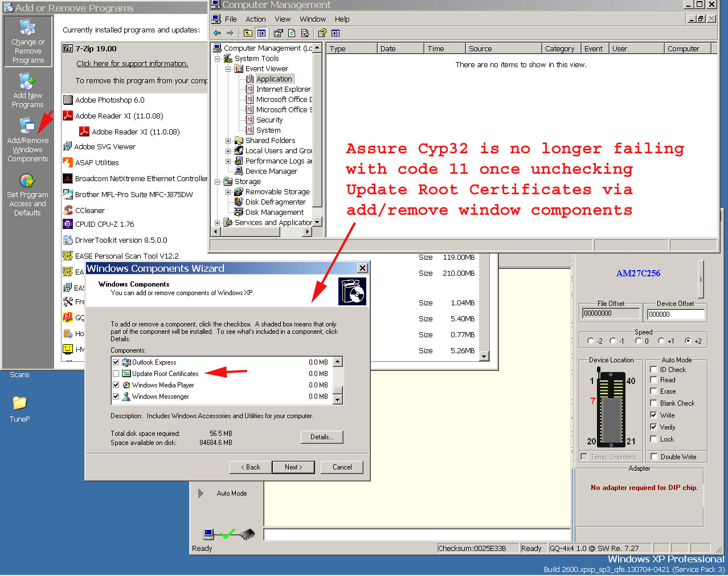Select the CCleaner program icon
Screen dimensions: 728x576
(x=68, y=210)
